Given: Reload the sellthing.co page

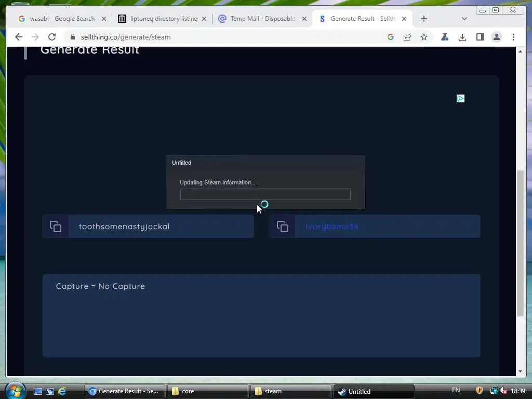Looking at the screenshot, I should 52,37.
